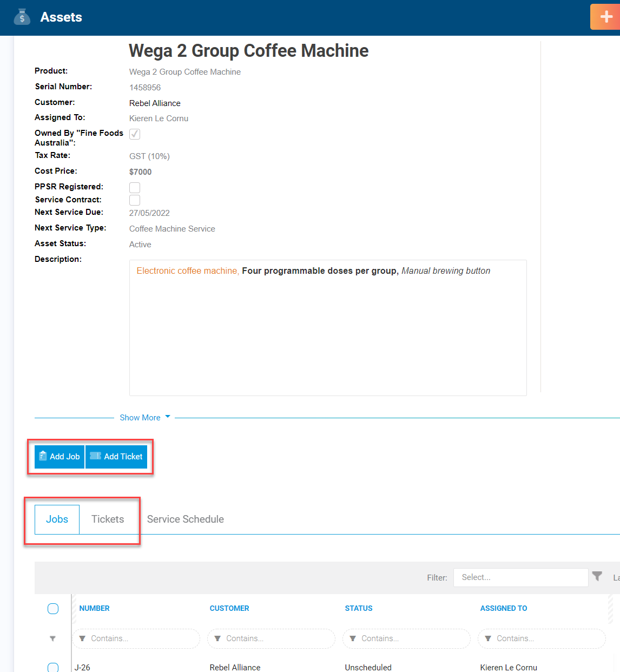The image size is (620, 672).
Task: Click the Assigned To Contains filter field
Action: point(542,638)
